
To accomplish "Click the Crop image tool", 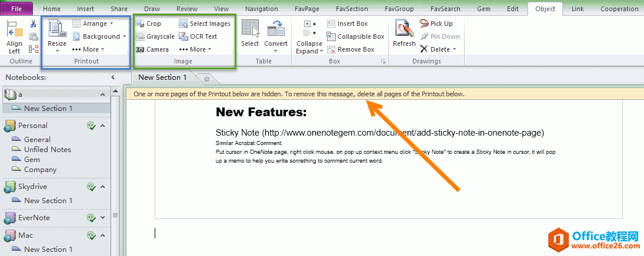I will pos(148,24).
